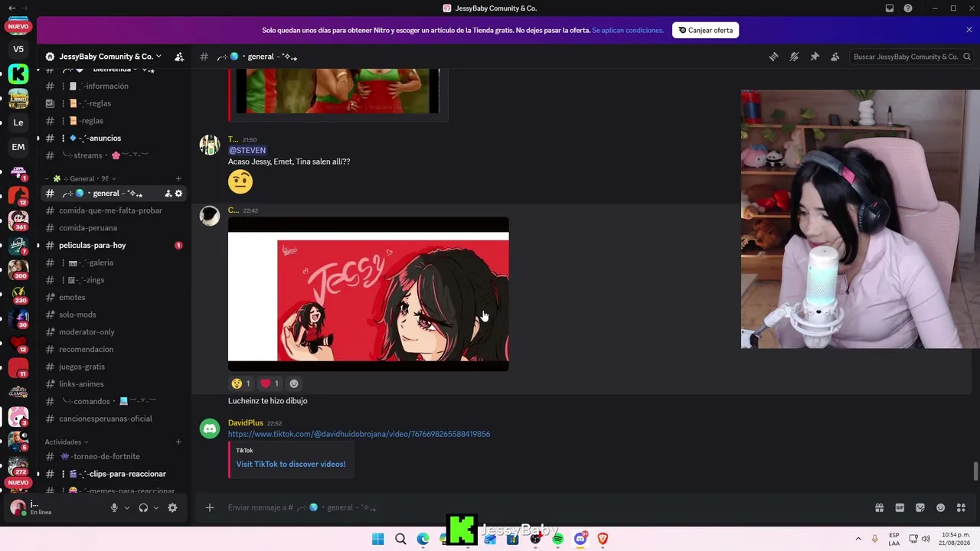Click invite people icon beside server name
This screenshot has width=980, height=551.
click(179, 57)
